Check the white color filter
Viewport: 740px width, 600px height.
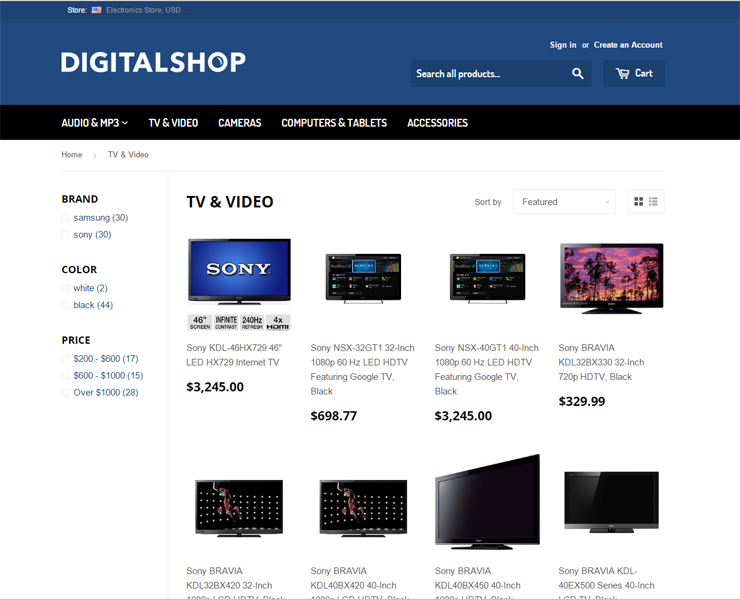[x=65, y=288]
